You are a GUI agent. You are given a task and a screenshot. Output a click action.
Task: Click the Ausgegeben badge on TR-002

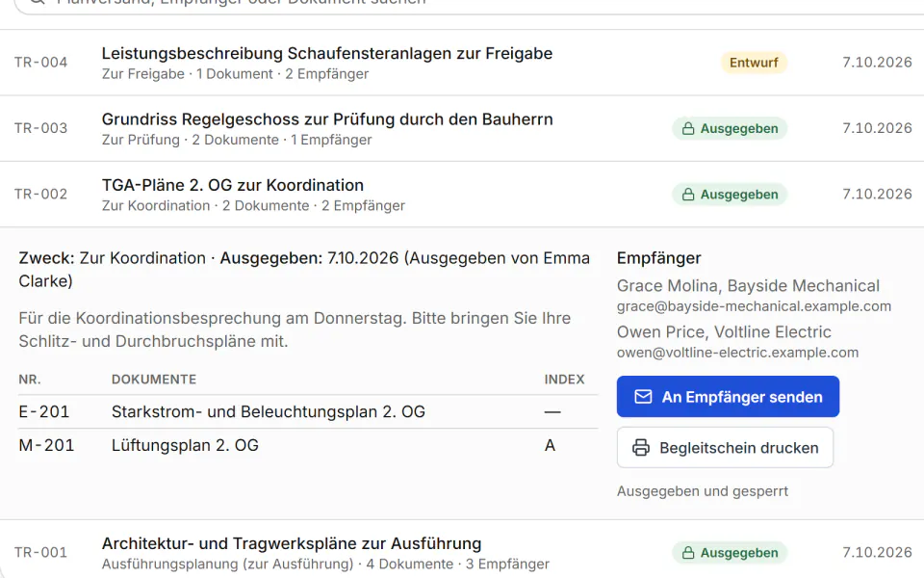pos(730,194)
